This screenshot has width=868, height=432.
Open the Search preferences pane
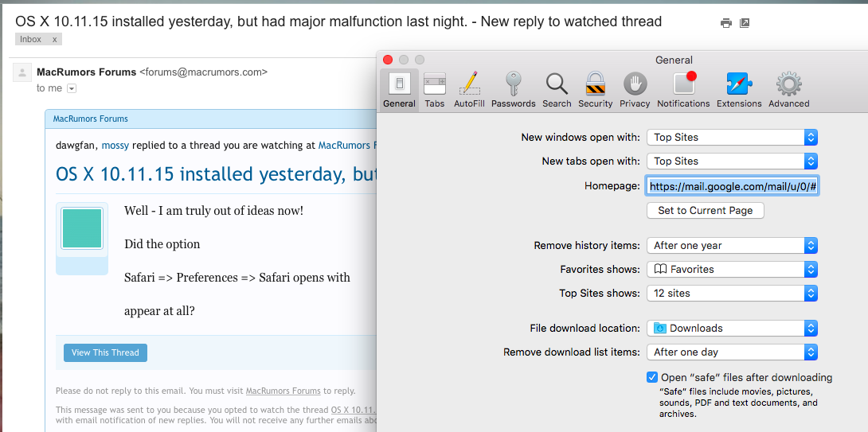557,90
